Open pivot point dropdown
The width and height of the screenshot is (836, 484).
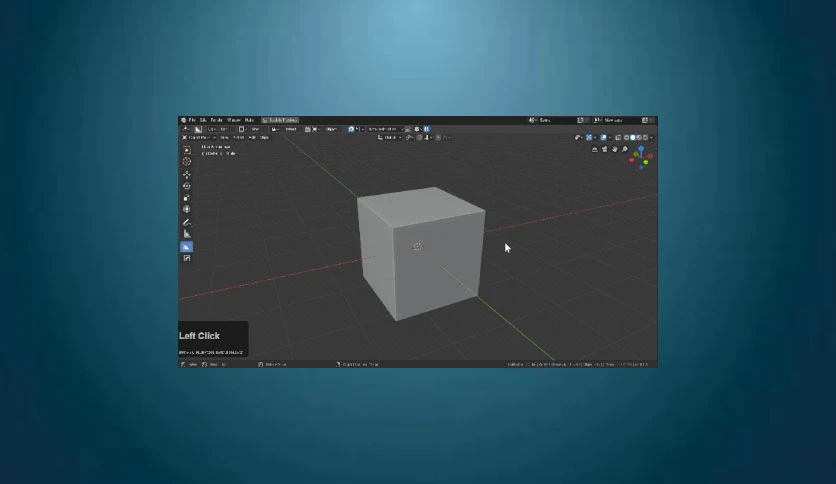(x=409, y=138)
